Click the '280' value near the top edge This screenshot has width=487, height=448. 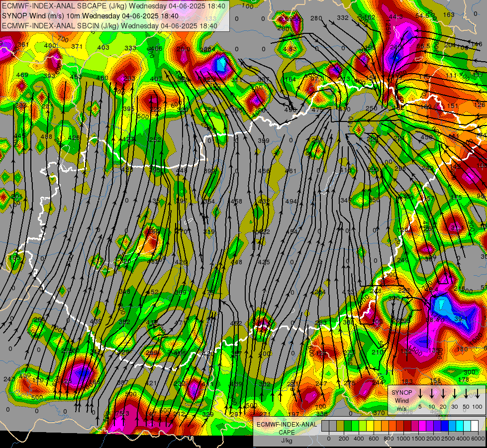316,18
